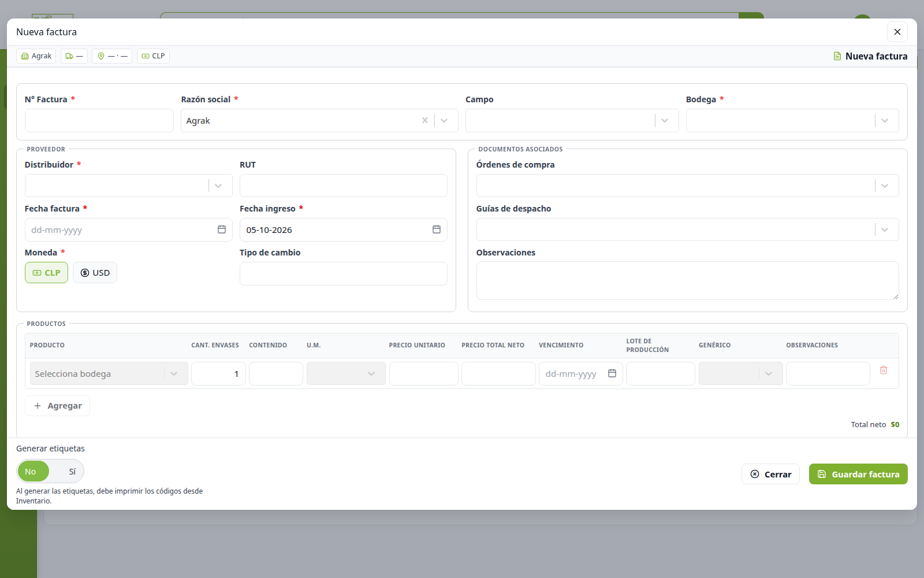Open the Campo dropdown
Viewport: 924px width, 578px height.
(665, 120)
